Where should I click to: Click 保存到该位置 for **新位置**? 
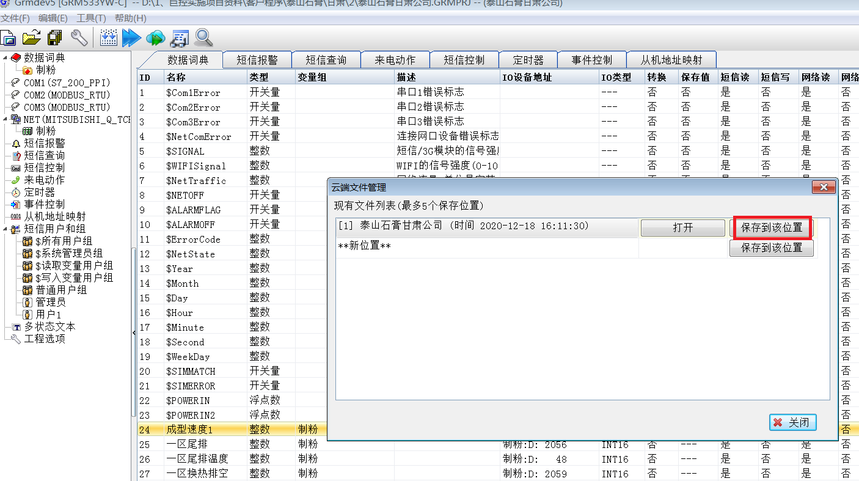(771, 248)
